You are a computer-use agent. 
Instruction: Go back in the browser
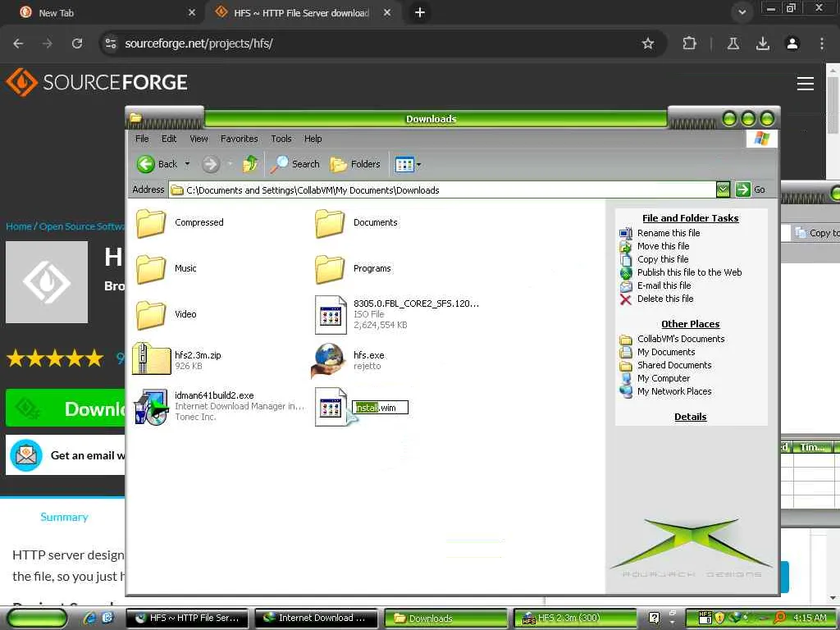[x=18, y=43]
